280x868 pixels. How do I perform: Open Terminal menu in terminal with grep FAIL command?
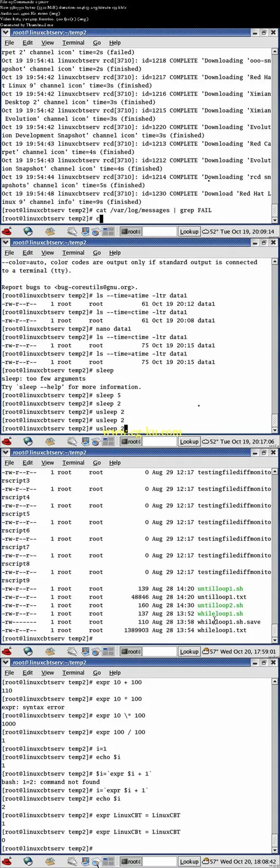pos(73,43)
